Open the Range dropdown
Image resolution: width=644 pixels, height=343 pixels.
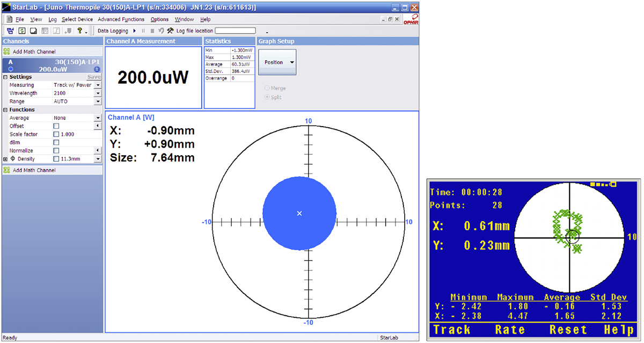pos(98,101)
